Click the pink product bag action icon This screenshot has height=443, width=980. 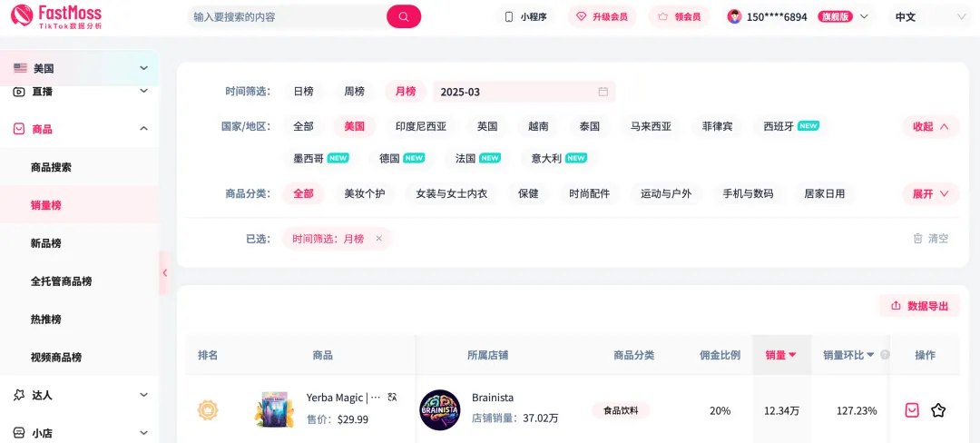(913, 410)
